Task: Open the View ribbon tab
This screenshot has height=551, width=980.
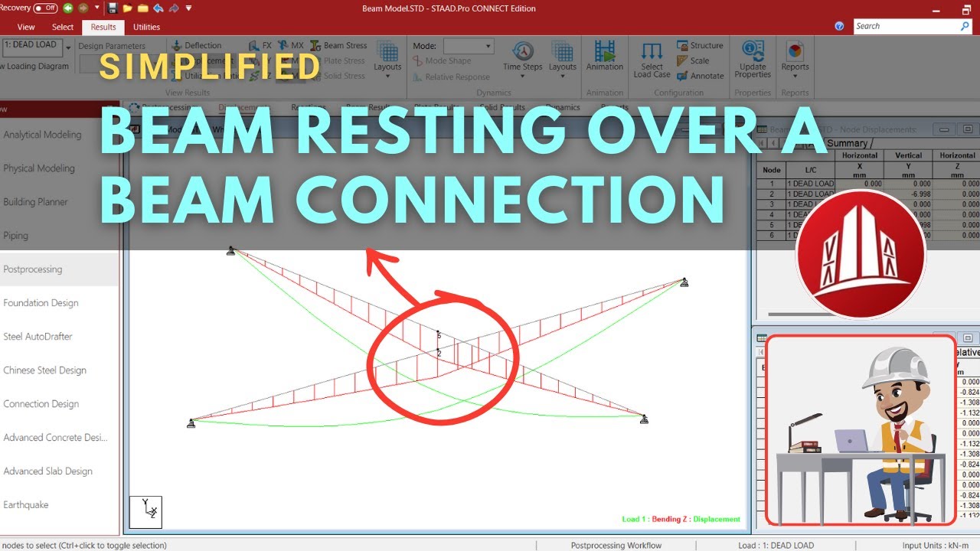Action: click(x=26, y=27)
